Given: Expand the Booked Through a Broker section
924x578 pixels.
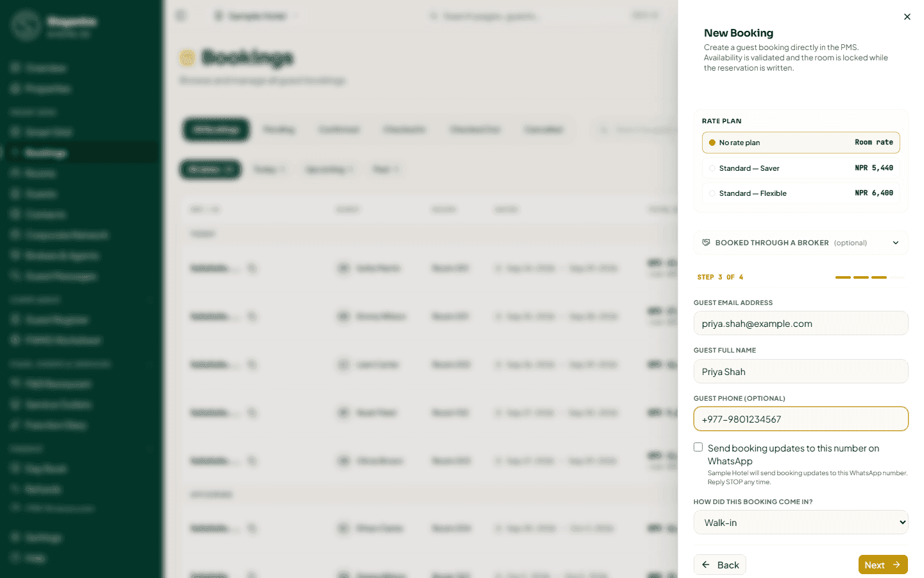Looking at the screenshot, I should (x=801, y=243).
